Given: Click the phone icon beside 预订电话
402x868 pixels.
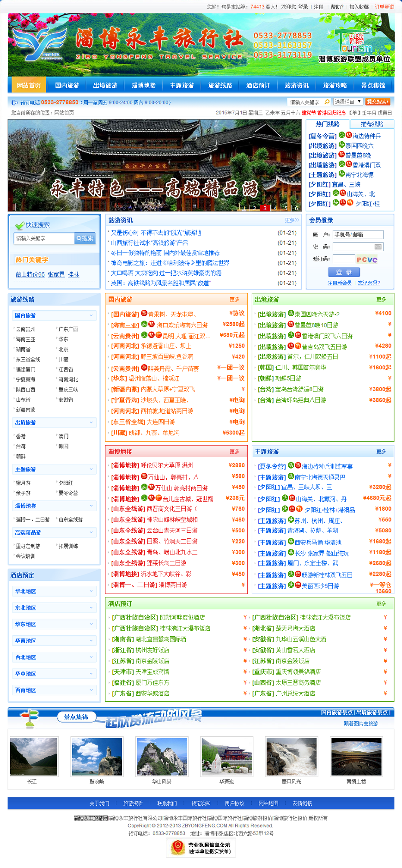Looking at the screenshot, I should click(x=15, y=102).
